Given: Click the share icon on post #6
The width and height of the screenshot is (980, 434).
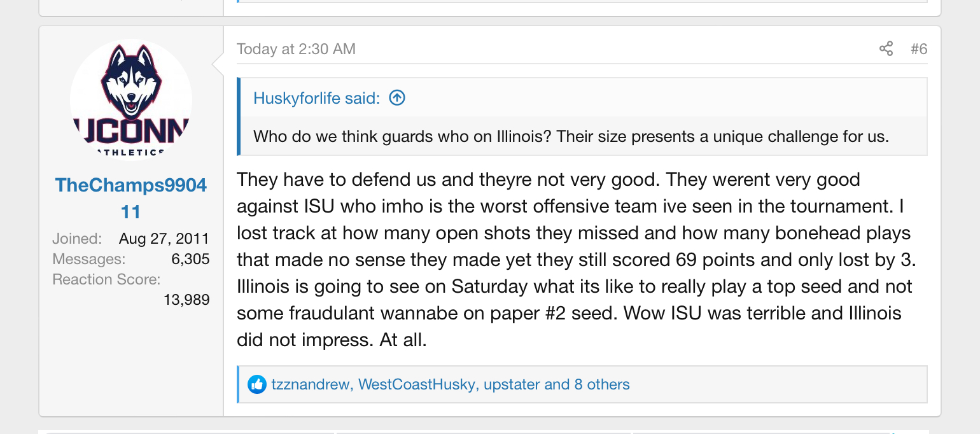Looking at the screenshot, I should click(886, 49).
